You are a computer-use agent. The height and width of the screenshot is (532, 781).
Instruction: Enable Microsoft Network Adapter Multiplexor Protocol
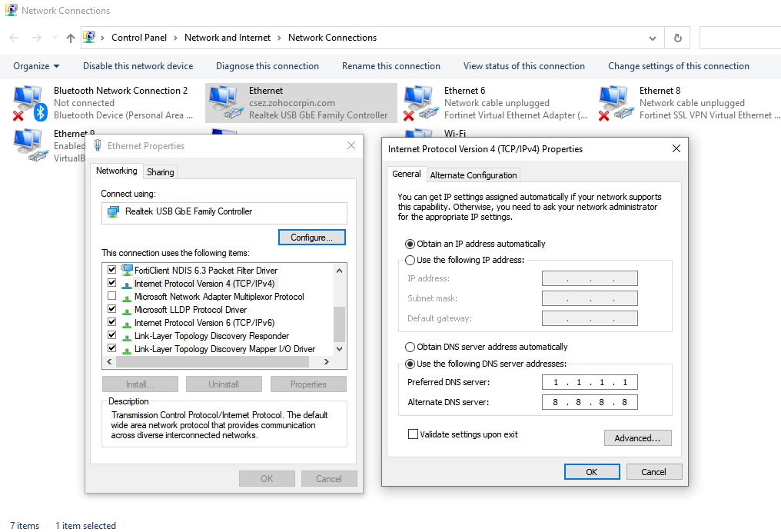pyautogui.click(x=111, y=296)
